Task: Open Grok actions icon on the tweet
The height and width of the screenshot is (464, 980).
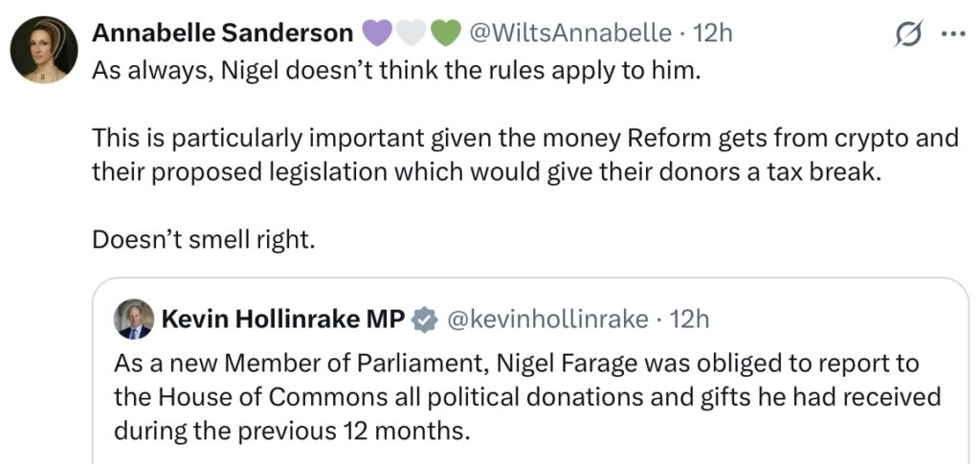Action: coord(905,35)
